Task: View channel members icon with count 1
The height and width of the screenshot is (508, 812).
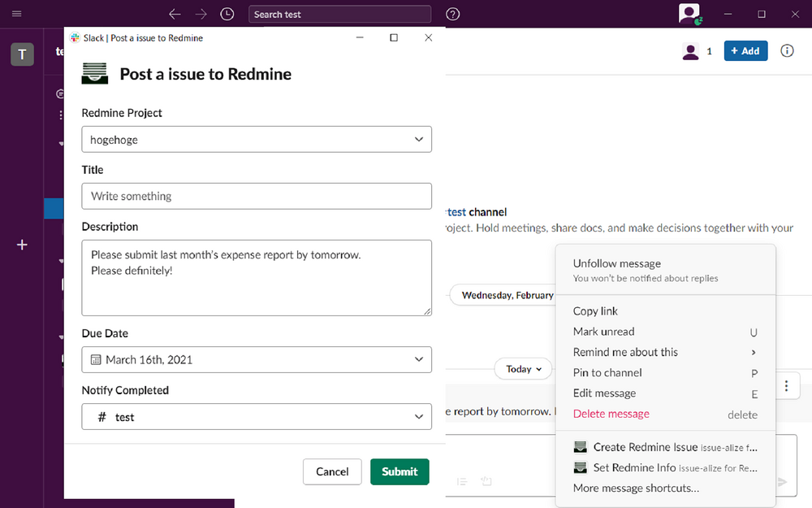Action: coord(697,50)
